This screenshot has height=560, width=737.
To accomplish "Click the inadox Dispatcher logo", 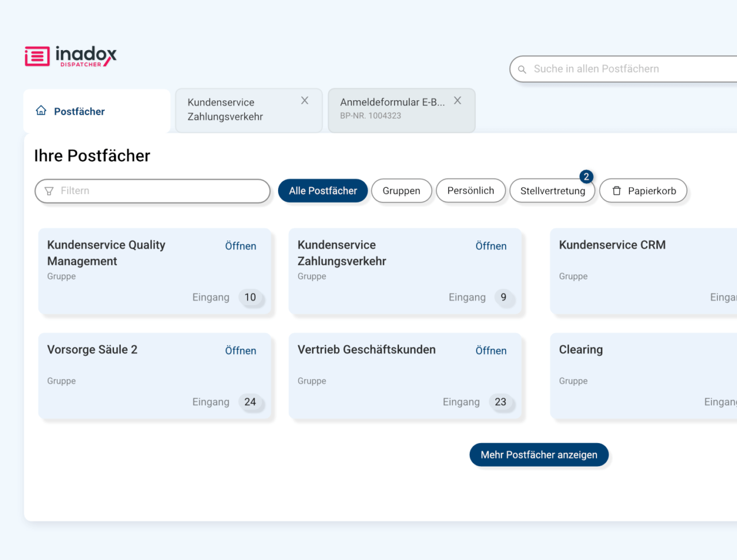I will tap(71, 56).
